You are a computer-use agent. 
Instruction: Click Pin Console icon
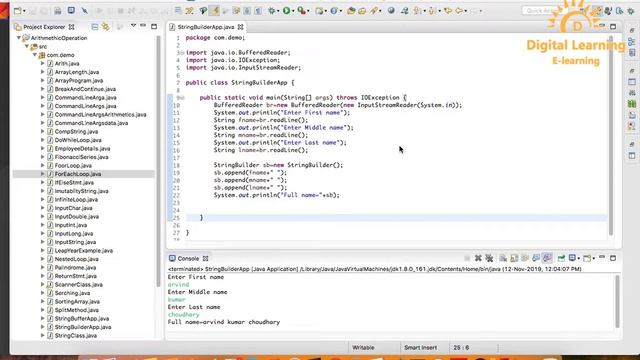point(561,258)
